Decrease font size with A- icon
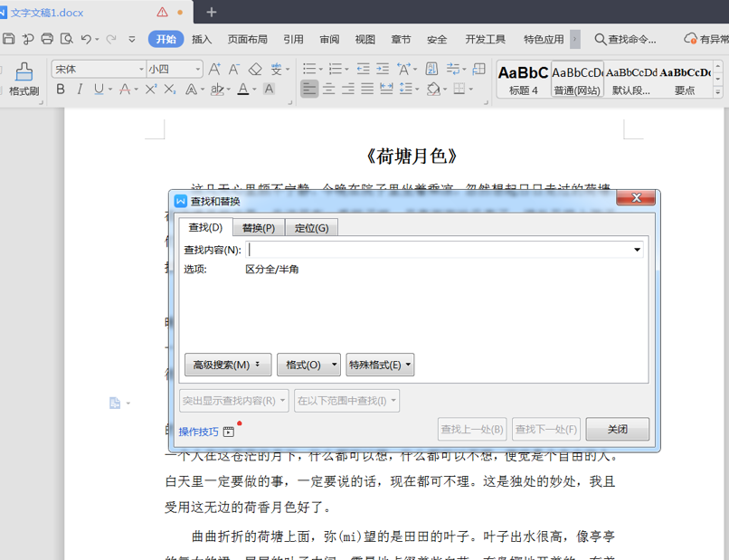Image resolution: width=729 pixels, height=560 pixels. tap(234, 70)
